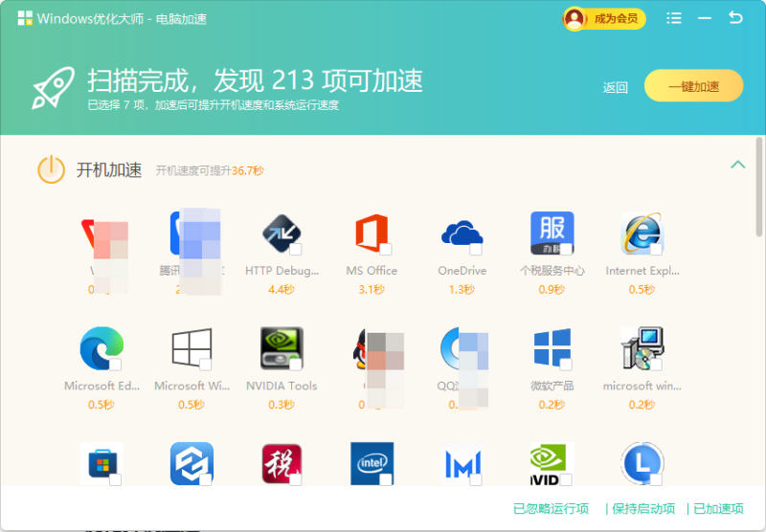Collapse the 开机加速 section chevron
The width and height of the screenshot is (766, 532).
737,165
